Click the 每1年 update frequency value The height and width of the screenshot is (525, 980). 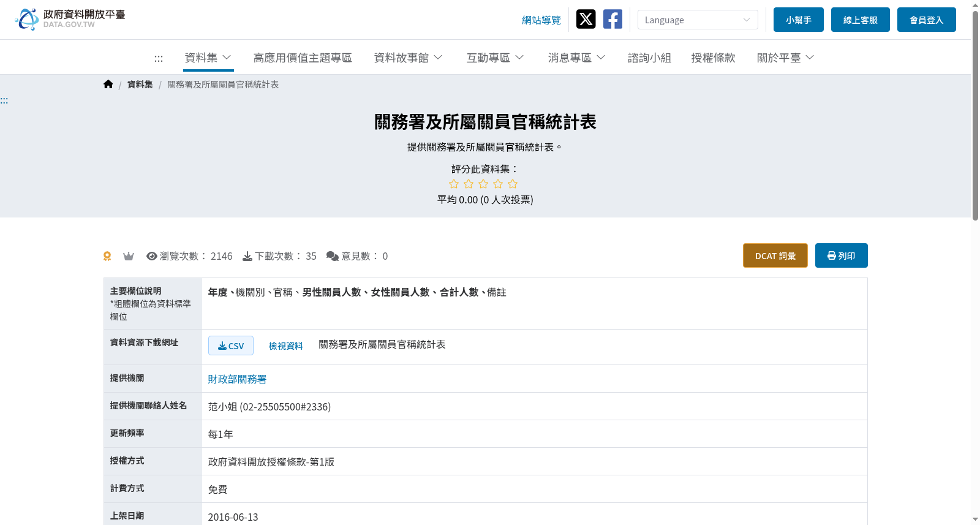[x=221, y=434]
